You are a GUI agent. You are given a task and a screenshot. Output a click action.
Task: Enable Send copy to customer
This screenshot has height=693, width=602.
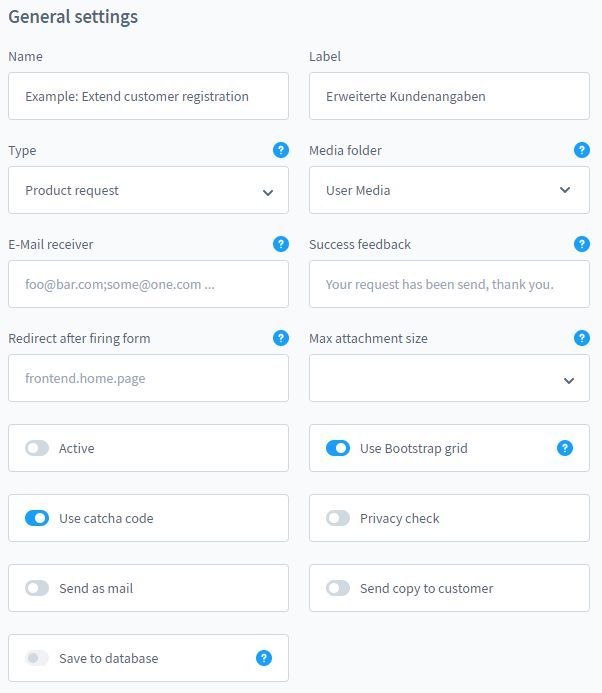pyautogui.click(x=338, y=588)
